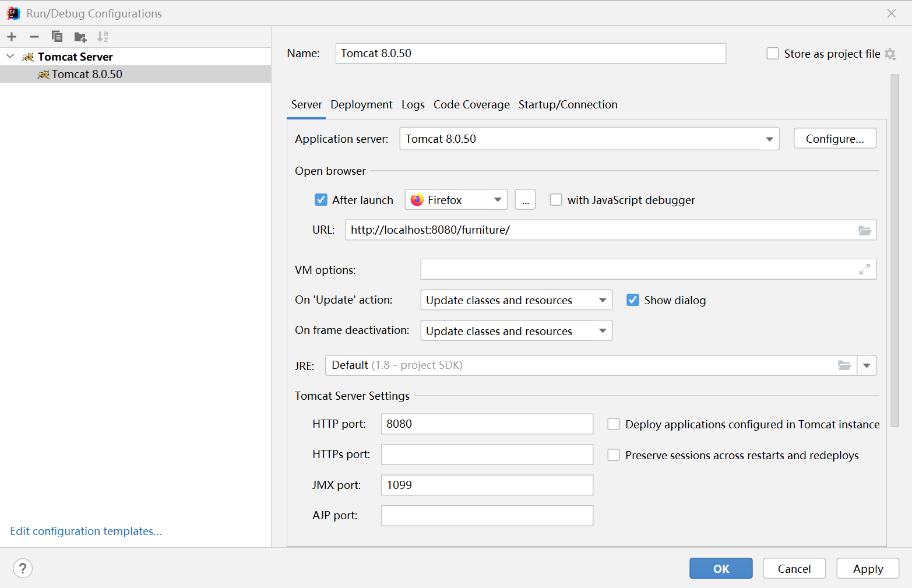
Task: Open the gear settings next to Store as project file
Action: tap(890, 54)
